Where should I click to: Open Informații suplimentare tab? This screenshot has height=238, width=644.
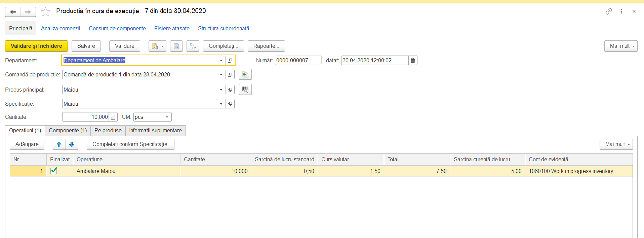(155, 131)
